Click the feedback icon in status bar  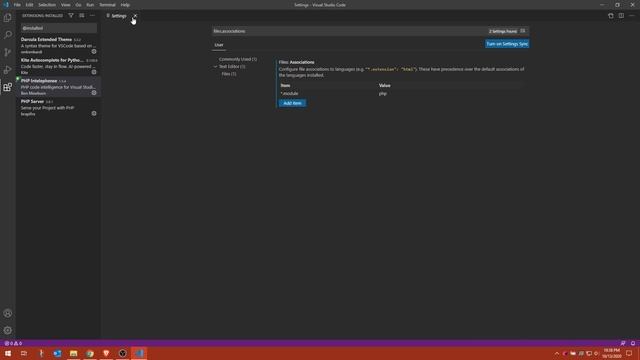623,343
